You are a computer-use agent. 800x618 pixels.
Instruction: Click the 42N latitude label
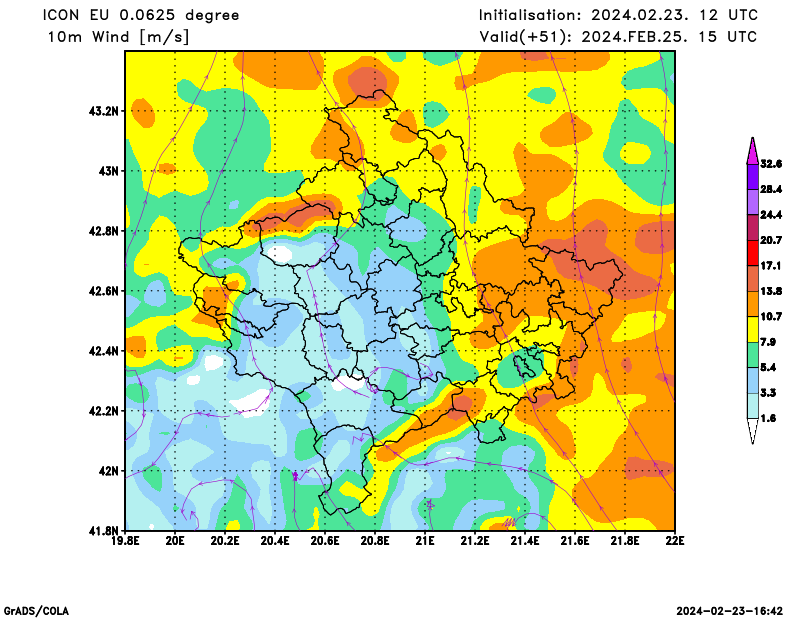pyautogui.click(x=109, y=471)
